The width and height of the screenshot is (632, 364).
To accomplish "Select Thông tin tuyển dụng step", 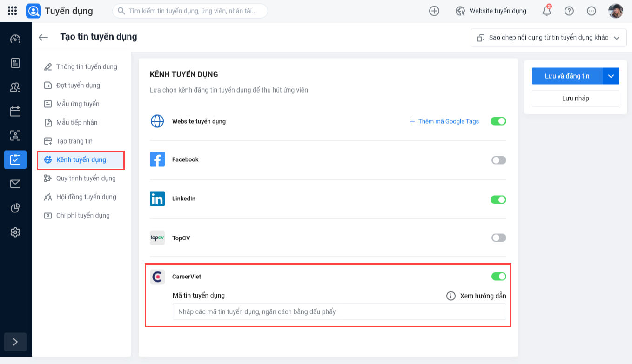I will pos(81,66).
